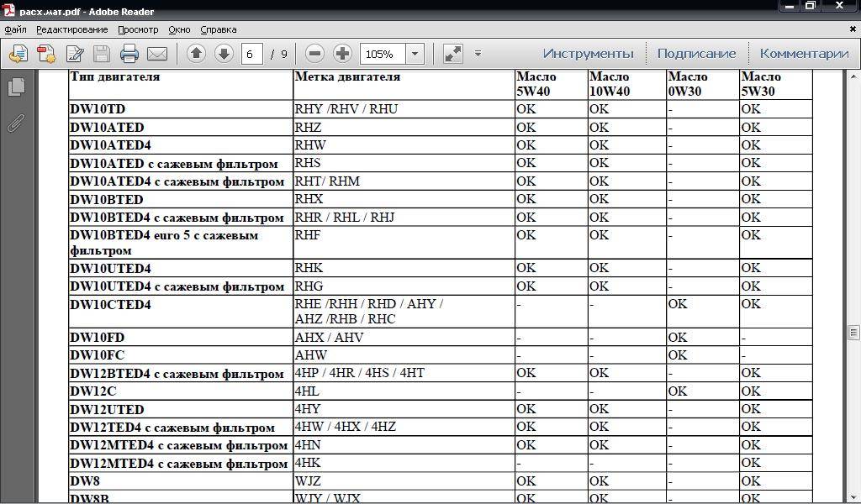Click the Open file toolbar icon
The image size is (861, 504).
click(x=18, y=54)
